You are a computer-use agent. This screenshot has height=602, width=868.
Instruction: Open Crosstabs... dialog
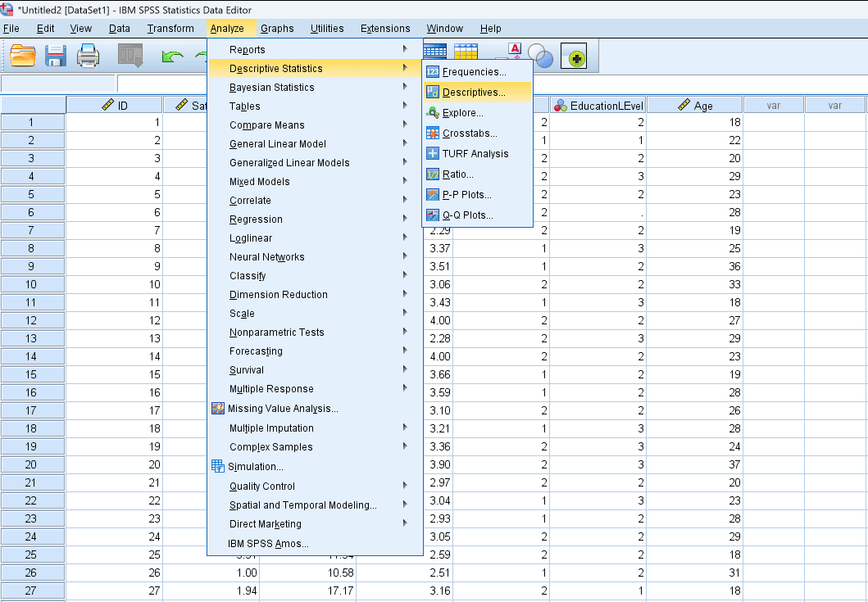[x=469, y=134]
